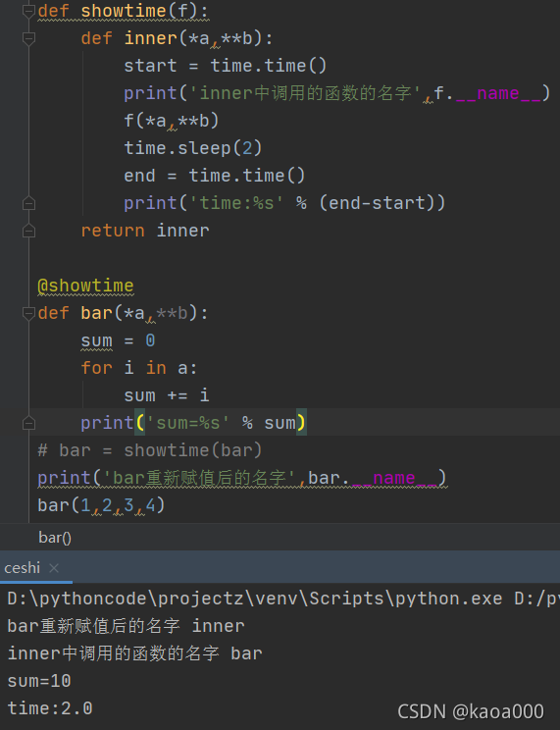560x730 pixels.
Task: Click the bar() breadcrumb
Action: 55,538
